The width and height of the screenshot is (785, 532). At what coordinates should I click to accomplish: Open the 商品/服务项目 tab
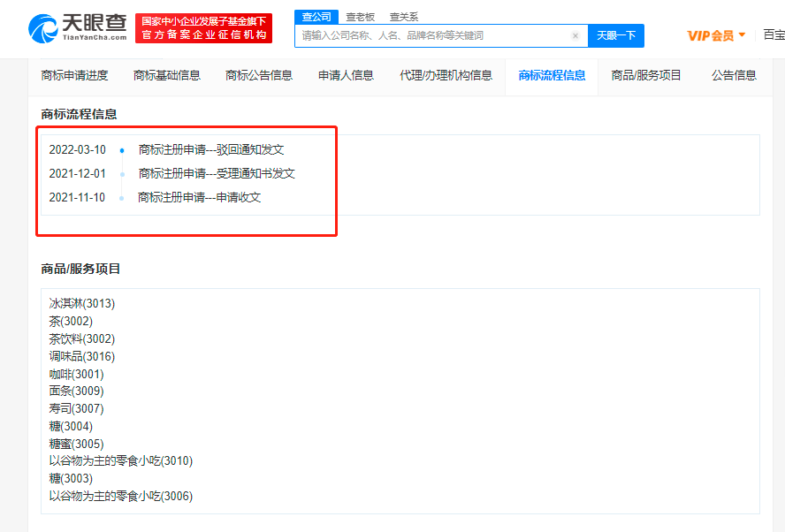(x=646, y=76)
